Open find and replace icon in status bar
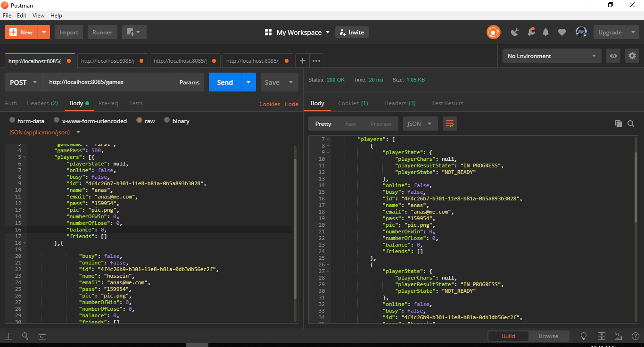The height and width of the screenshot is (347, 644). pos(25,336)
